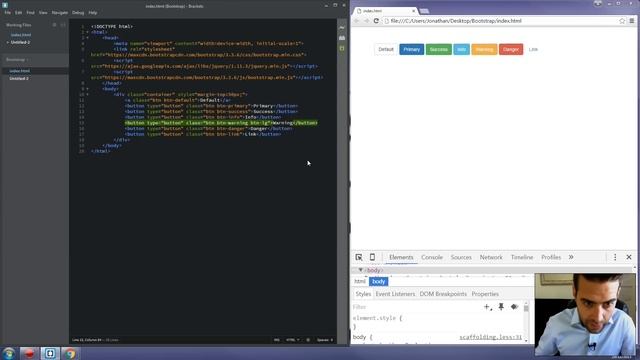Open Event Listeners tab in DevTools sidebar
This screenshot has height=360, width=640.
click(x=395, y=294)
